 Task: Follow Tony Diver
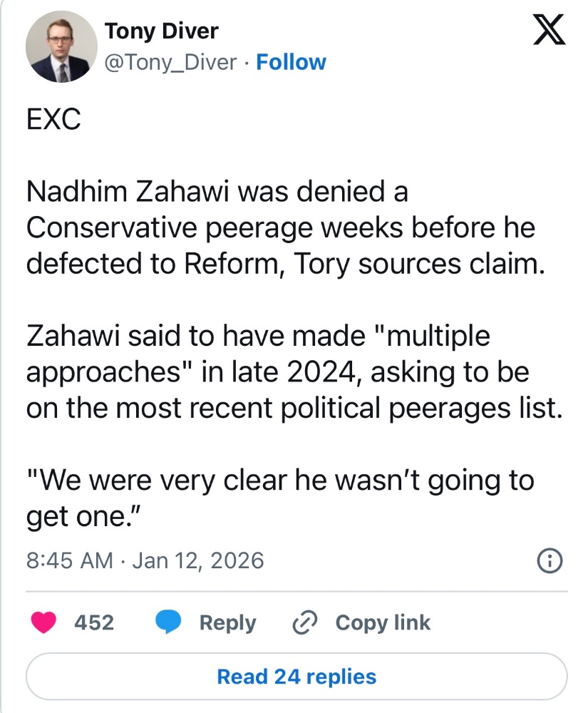(x=291, y=63)
